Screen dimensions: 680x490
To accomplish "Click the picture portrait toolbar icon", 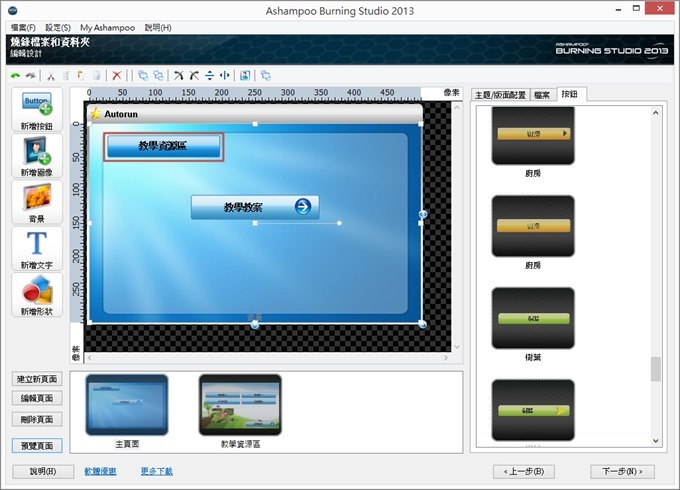I will coord(245,75).
